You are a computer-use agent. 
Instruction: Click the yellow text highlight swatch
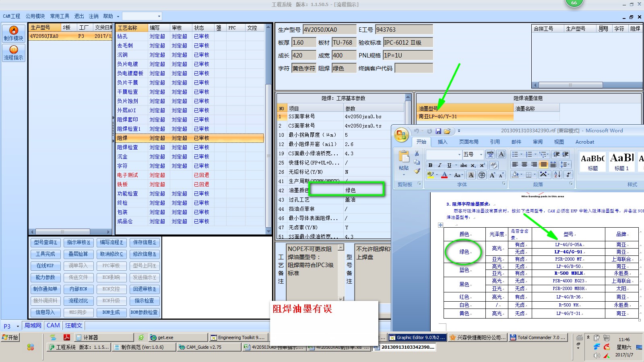(431, 175)
